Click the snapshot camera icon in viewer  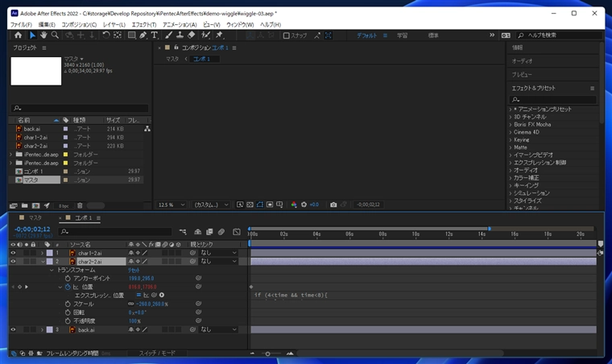coord(333,205)
